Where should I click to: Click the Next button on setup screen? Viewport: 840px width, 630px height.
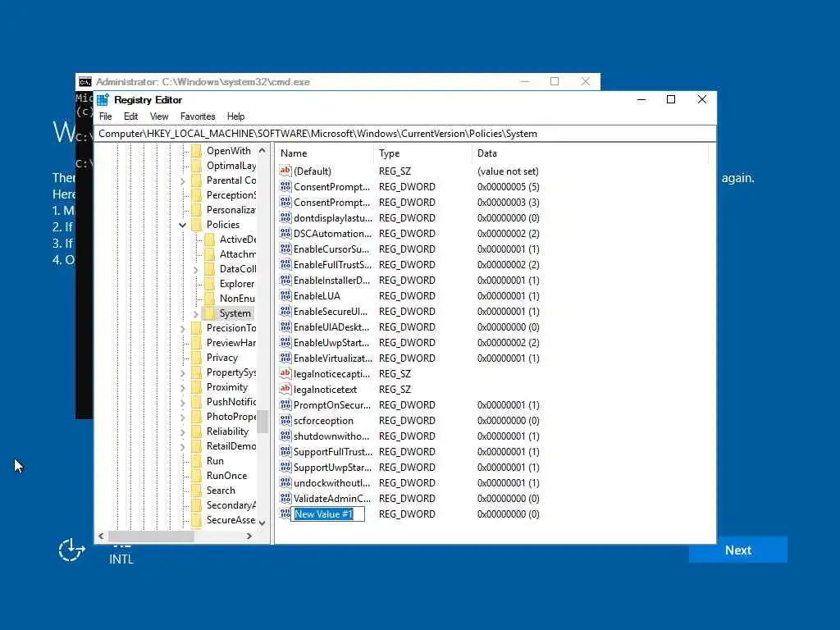737,550
